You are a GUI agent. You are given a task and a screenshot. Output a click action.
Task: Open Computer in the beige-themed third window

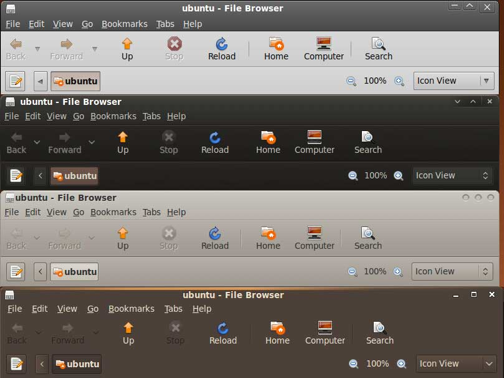pos(314,238)
